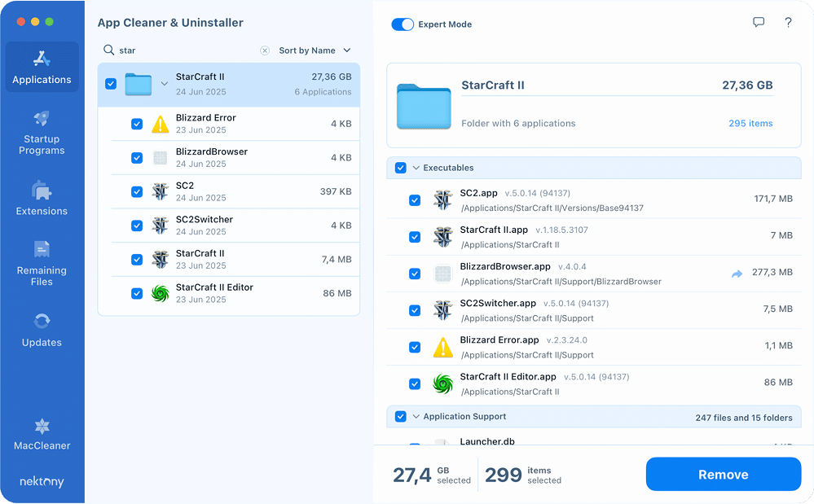The height and width of the screenshot is (504, 814).
Task: Uncheck Blizzard Error.app executable checkbox
Action: [x=414, y=348]
